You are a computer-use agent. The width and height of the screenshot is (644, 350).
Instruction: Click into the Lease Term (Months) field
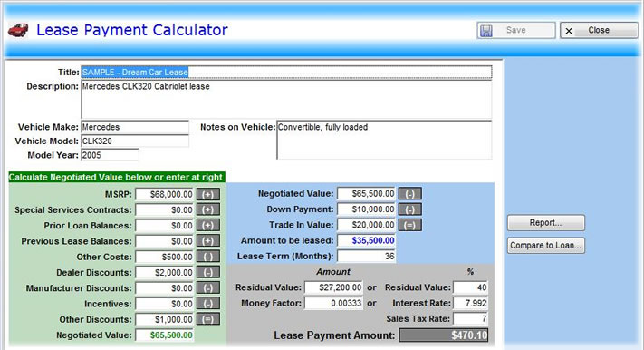(x=366, y=257)
